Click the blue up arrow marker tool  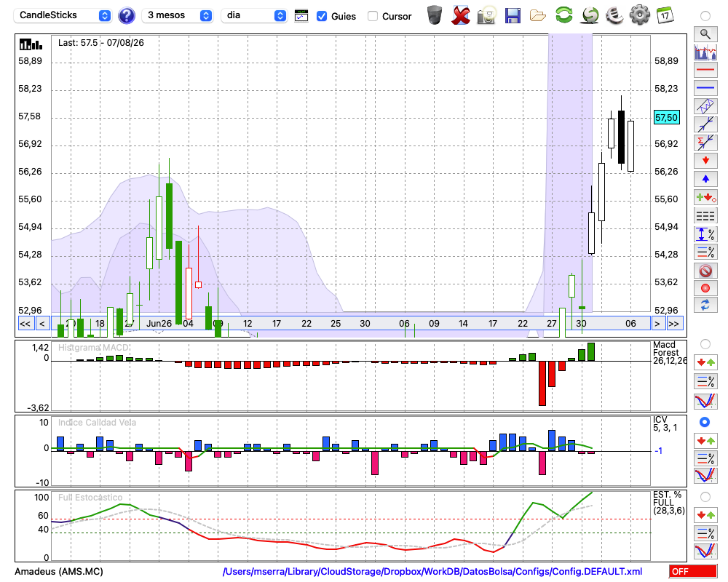click(705, 179)
